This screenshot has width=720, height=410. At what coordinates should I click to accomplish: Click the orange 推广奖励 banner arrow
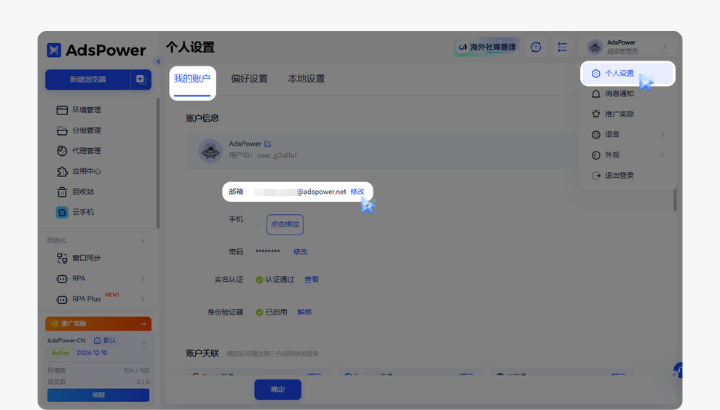click(143, 324)
